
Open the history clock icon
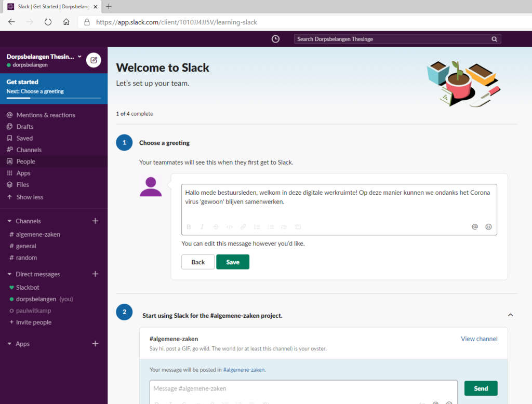pos(275,39)
